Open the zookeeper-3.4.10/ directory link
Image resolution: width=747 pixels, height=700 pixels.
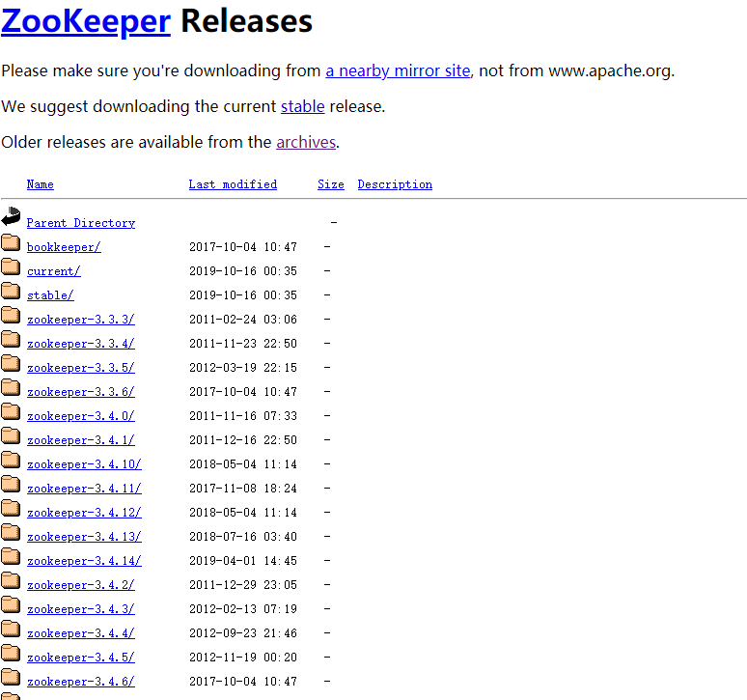click(x=84, y=464)
